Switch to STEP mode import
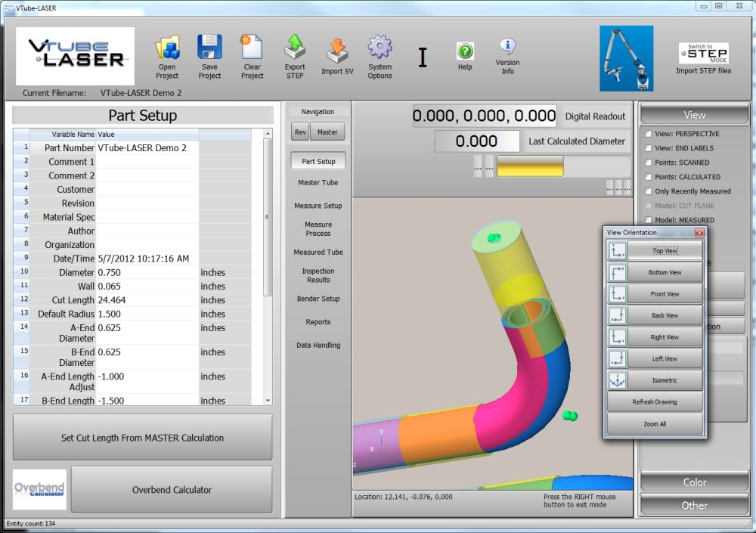This screenshot has width=756, height=533. tap(703, 54)
